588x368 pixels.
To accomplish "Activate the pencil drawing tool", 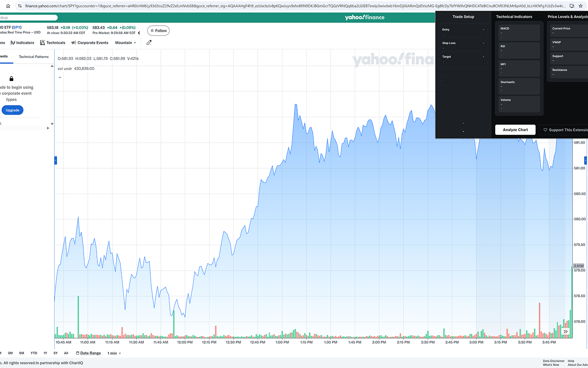I will [149, 43].
